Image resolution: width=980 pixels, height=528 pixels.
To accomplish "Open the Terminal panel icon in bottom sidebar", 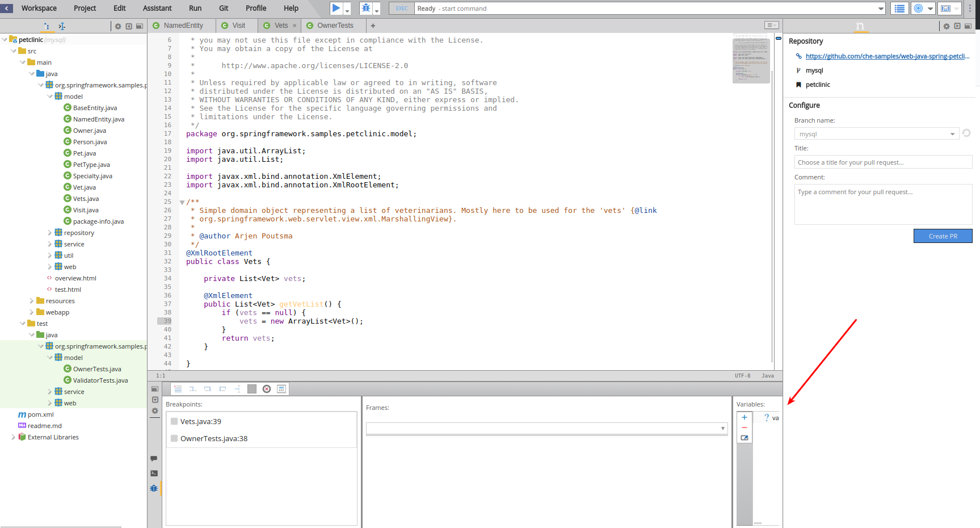I will pos(154,473).
